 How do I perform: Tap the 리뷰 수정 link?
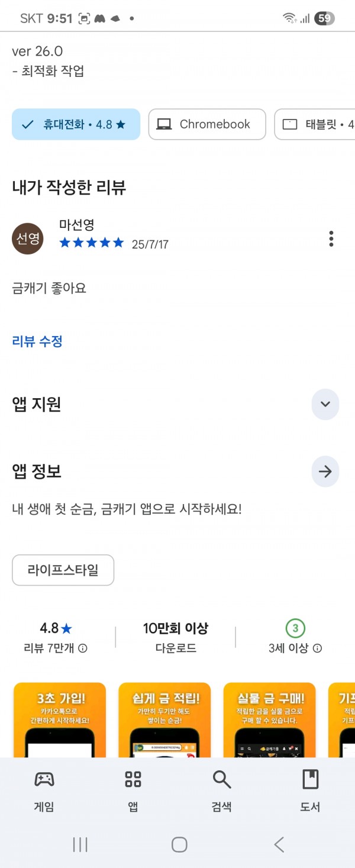[37, 341]
